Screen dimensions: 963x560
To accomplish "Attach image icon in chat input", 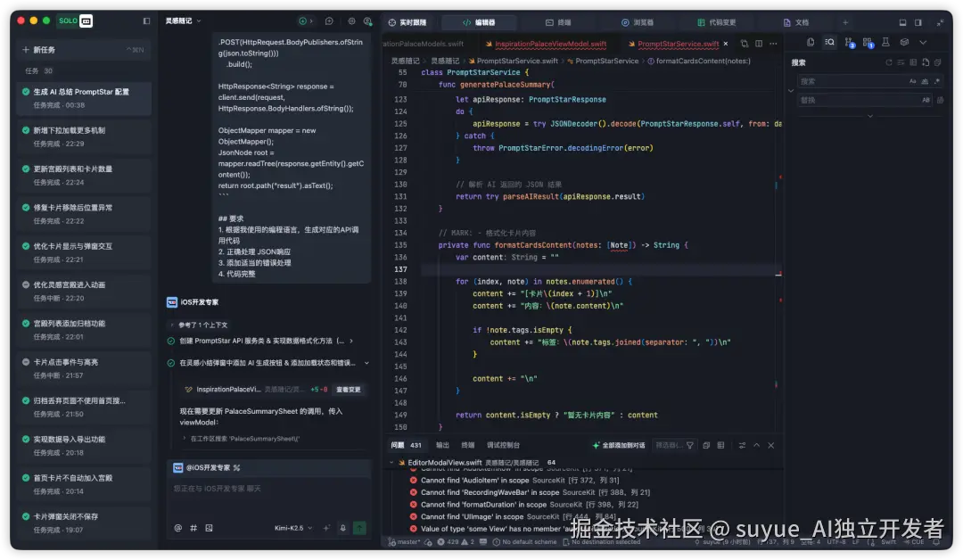I will (209, 528).
